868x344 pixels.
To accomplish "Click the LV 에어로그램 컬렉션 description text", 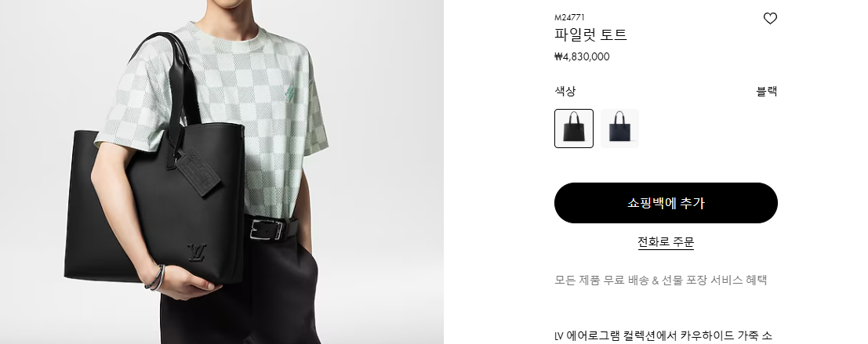I will point(663,335).
